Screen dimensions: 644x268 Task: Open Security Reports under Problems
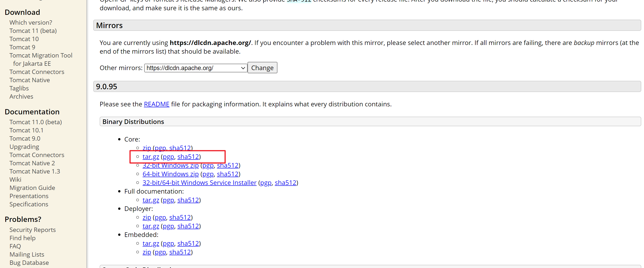tap(32, 230)
